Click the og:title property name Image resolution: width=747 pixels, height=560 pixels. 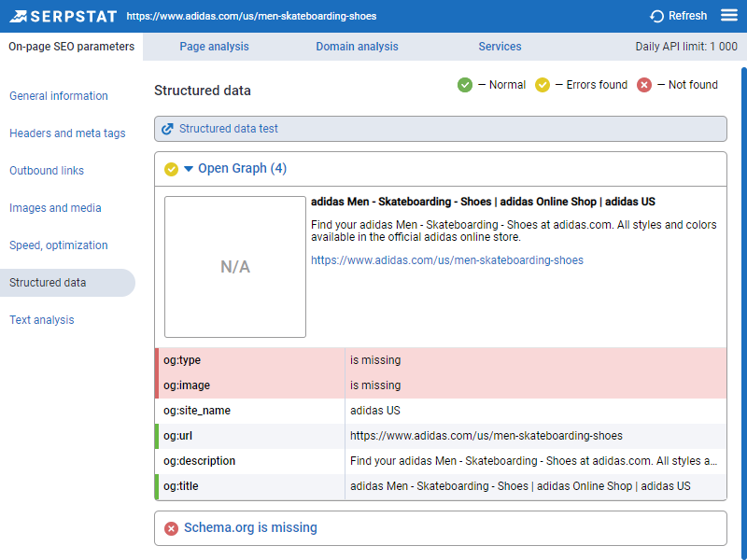(180, 486)
